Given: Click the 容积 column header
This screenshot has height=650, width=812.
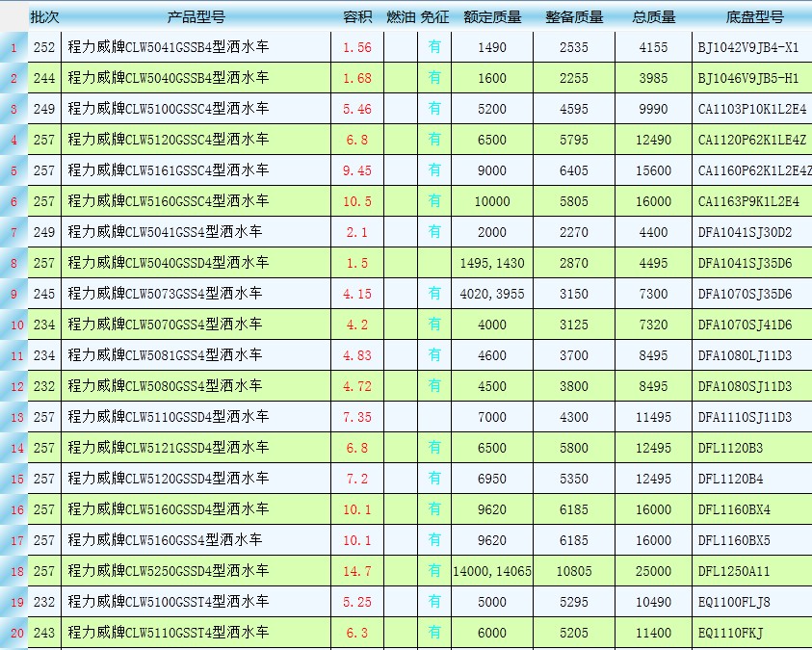Looking at the screenshot, I should pos(357,17).
